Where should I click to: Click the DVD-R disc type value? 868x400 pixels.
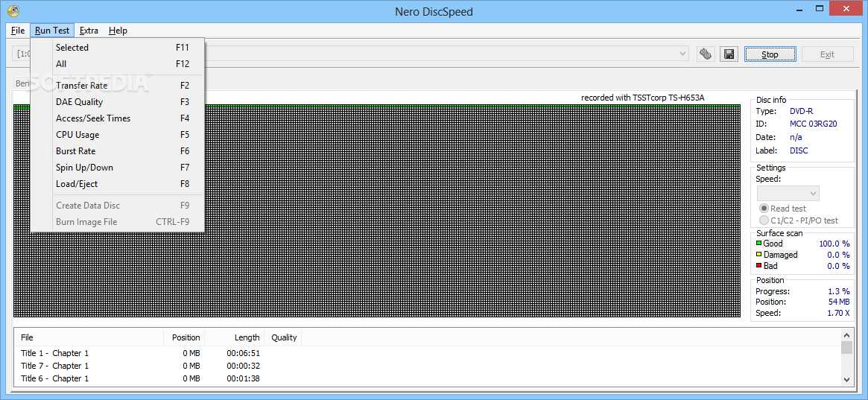802,111
